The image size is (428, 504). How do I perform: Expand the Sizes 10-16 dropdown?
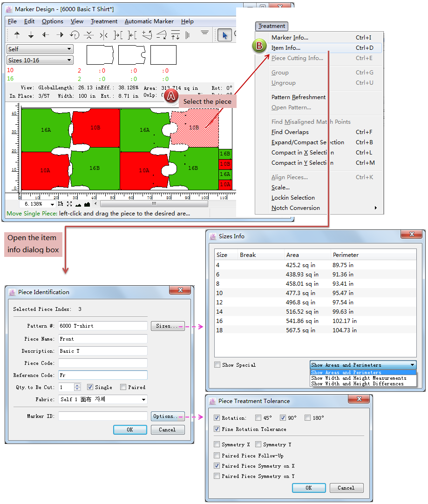coord(69,60)
